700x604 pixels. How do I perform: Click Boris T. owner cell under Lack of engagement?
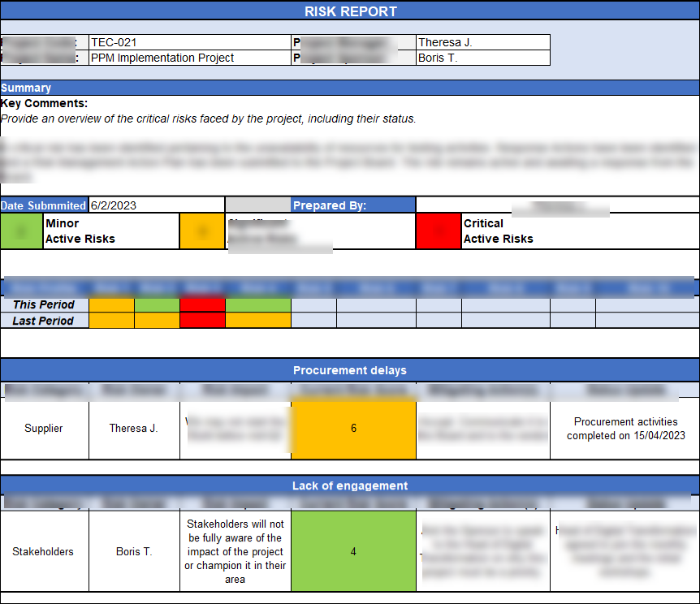tap(134, 550)
